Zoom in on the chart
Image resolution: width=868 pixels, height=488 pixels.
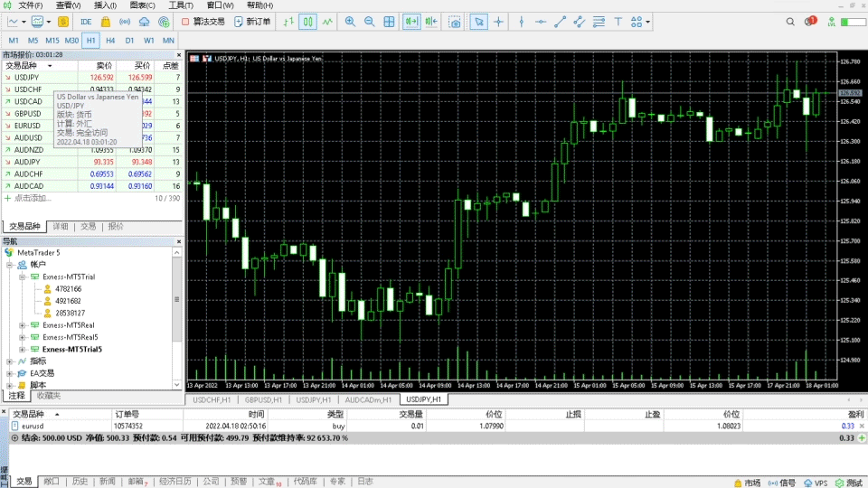tap(350, 21)
